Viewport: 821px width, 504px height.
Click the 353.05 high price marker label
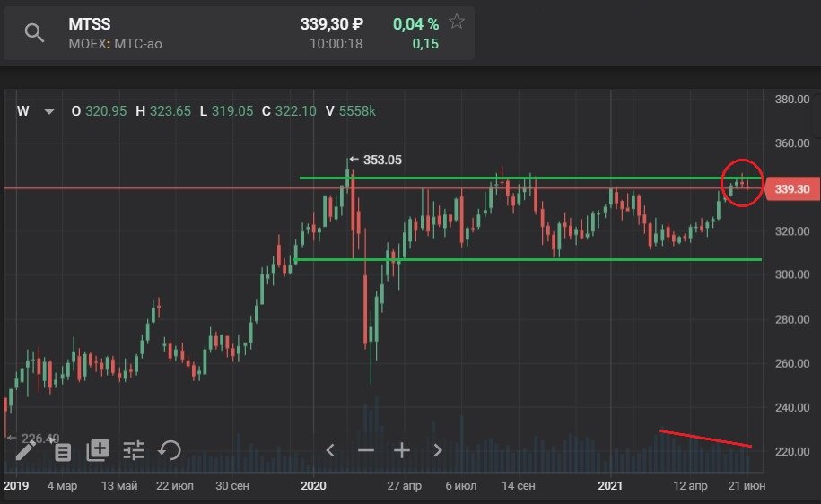[x=382, y=161]
